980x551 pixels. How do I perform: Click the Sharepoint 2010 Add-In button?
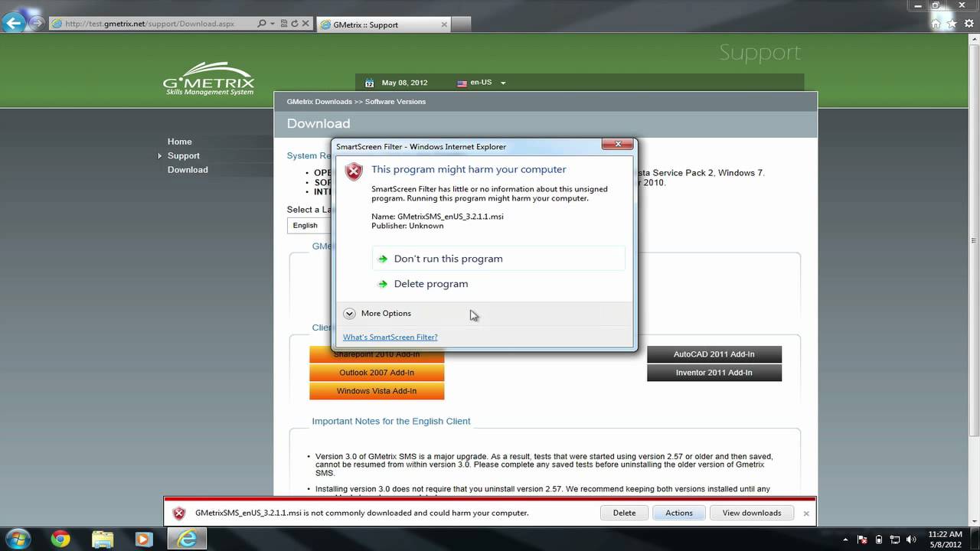(x=377, y=354)
